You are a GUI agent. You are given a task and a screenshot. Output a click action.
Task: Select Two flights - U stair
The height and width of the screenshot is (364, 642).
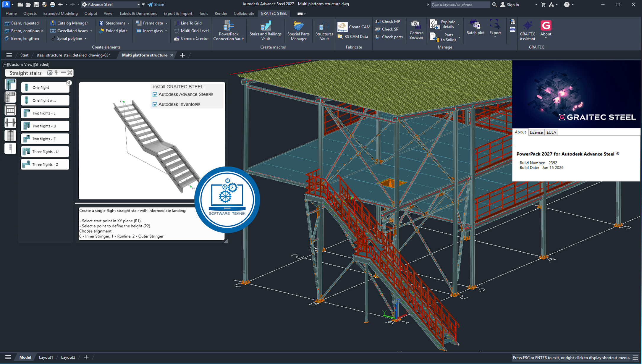click(x=45, y=126)
